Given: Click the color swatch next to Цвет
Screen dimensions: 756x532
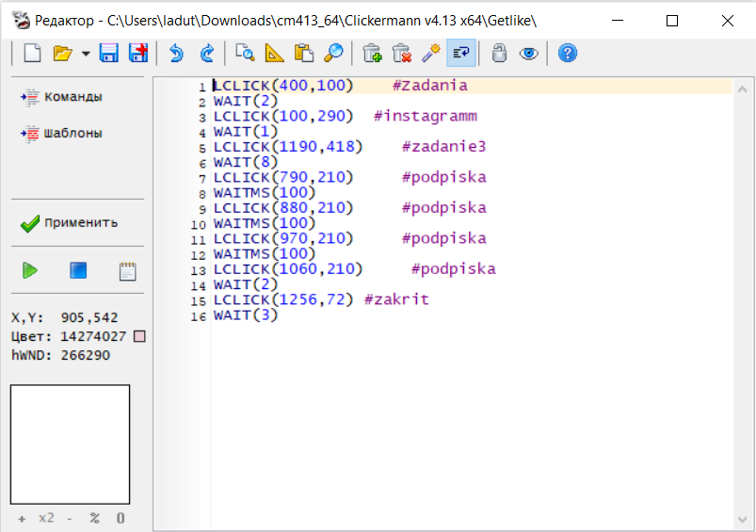Looking at the screenshot, I should (139, 336).
